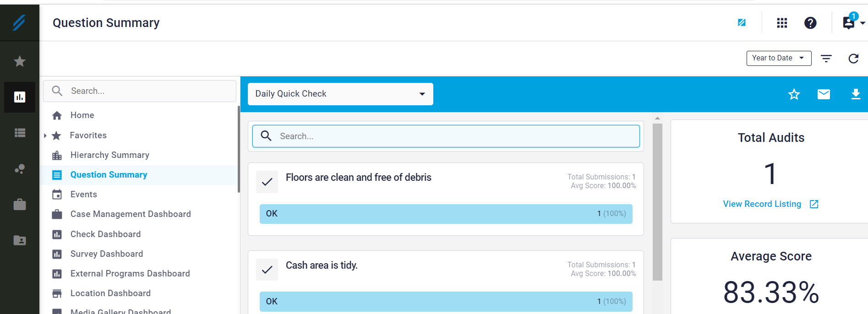Screen dimensions: 868x314
Task: Open the apps grid launcher icon
Action: coord(782,23)
